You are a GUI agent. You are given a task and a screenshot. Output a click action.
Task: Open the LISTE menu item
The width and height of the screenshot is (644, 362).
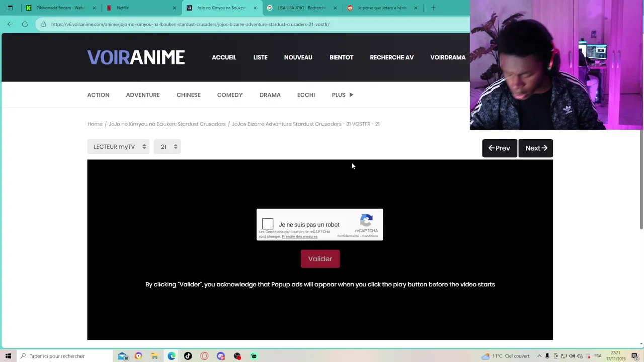click(260, 57)
